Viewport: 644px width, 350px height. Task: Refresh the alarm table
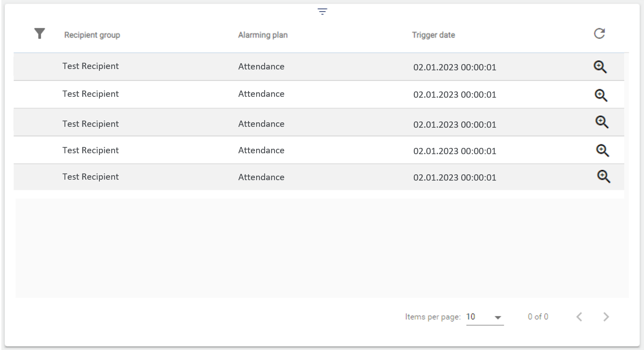coord(599,34)
